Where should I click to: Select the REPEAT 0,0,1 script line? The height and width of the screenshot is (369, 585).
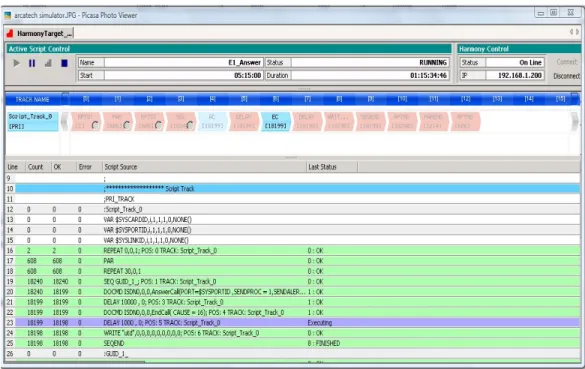[293, 250]
